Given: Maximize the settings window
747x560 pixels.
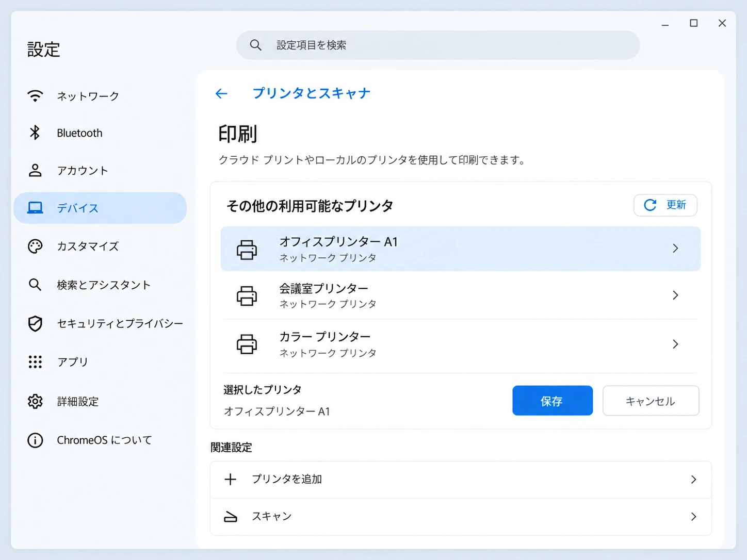Looking at the screenshot, I should point(694,23).
